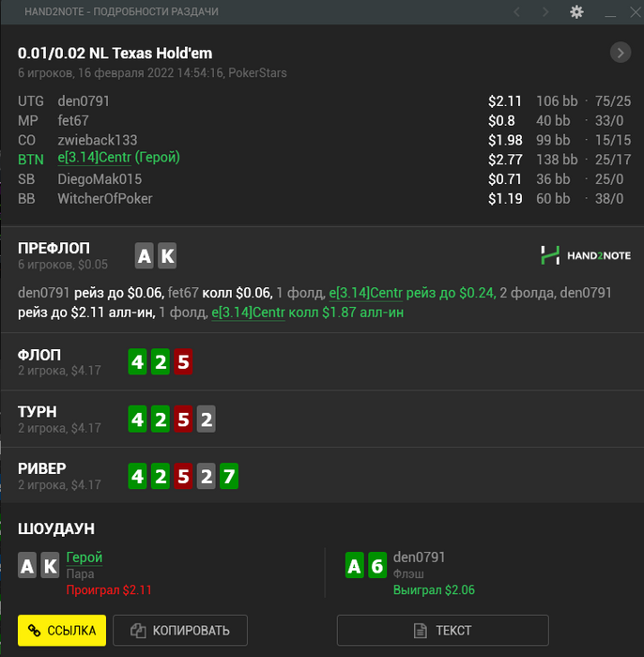The height and width of the screenshot is (657, 644).
Task: Click the date line with PokerStars
Action: pos(152,73)
